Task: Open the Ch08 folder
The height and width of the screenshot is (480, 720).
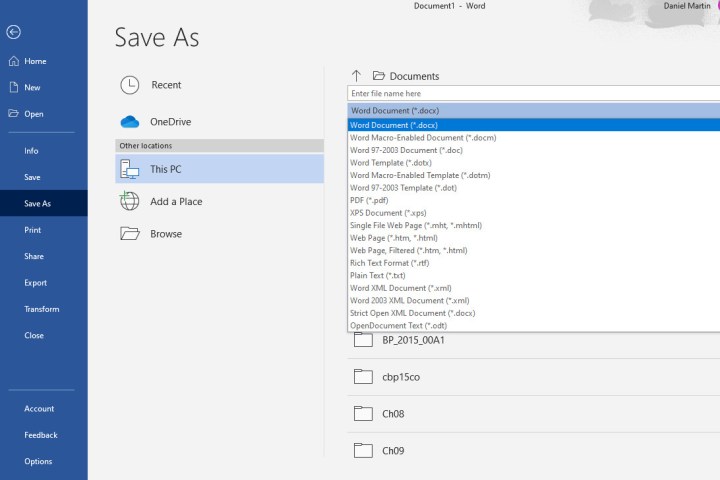Action: pos(393,414)
